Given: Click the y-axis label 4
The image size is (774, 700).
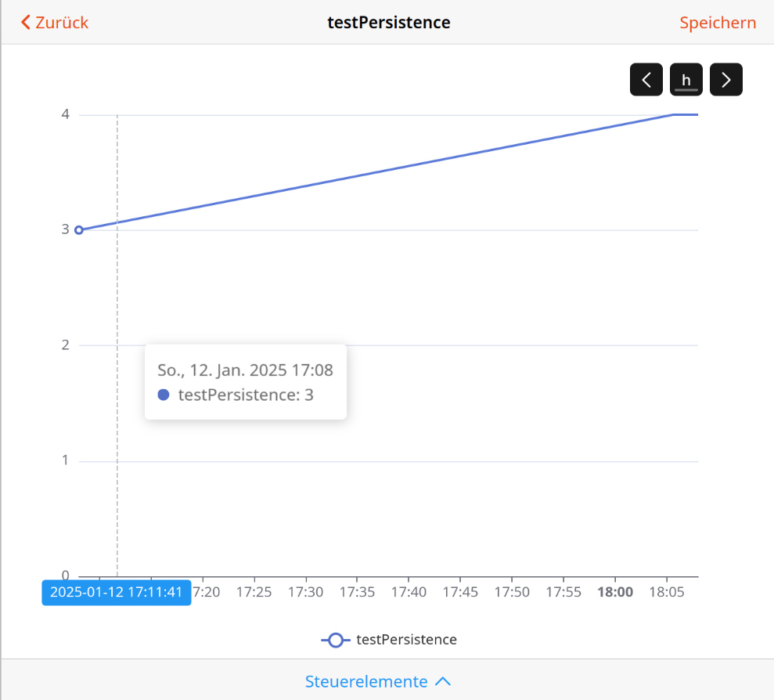Looking at the screenshot, I should coord(66,115).
